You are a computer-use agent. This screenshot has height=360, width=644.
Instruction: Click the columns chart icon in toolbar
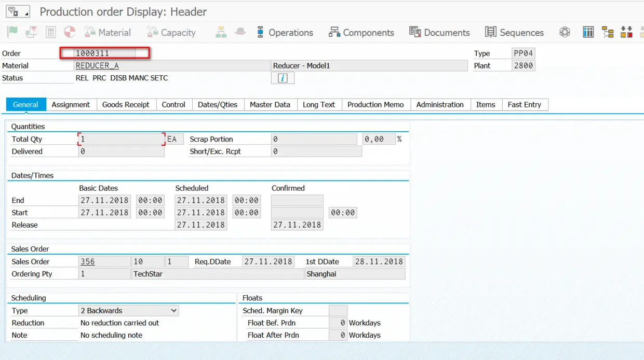[x=588, y=32]
